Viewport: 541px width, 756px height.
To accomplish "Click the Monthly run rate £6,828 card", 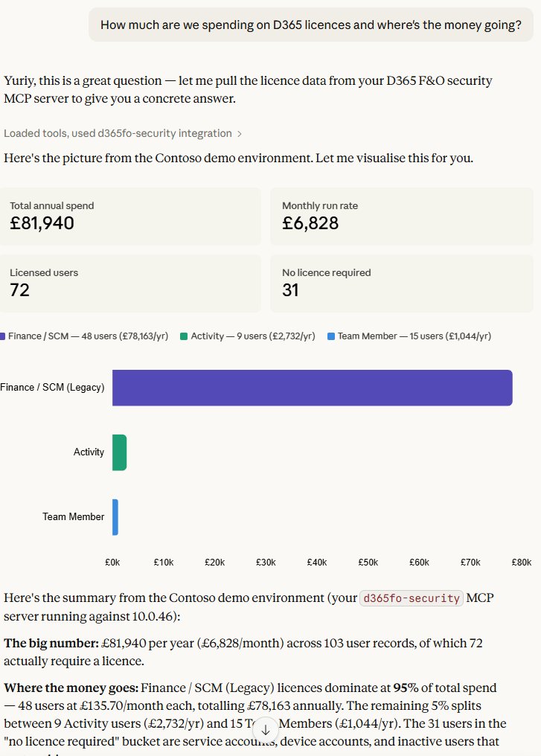I will [401, 217].
